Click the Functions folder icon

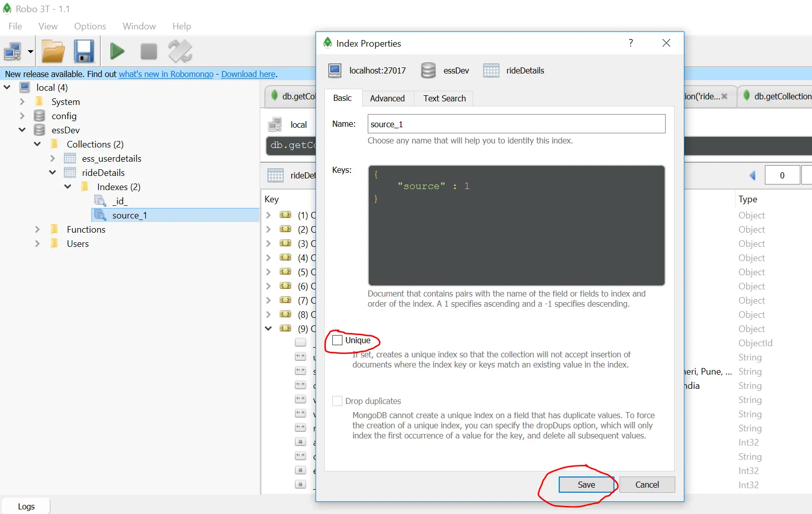coord(55,229)
